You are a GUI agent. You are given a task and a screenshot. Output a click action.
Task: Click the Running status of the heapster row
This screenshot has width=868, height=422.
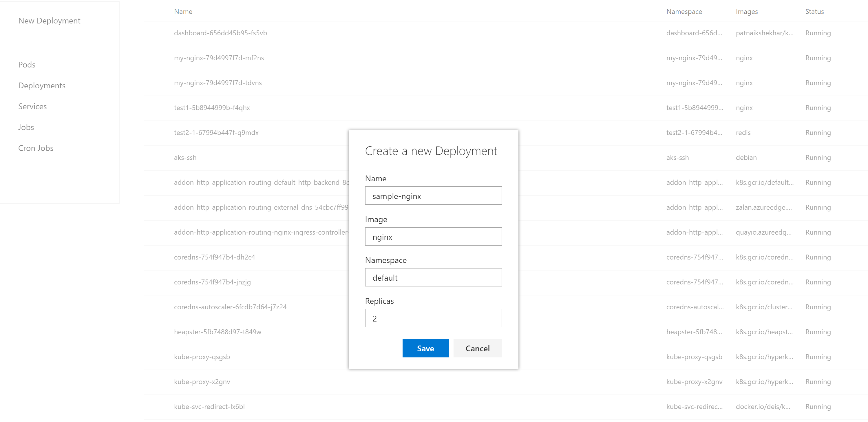818,332
